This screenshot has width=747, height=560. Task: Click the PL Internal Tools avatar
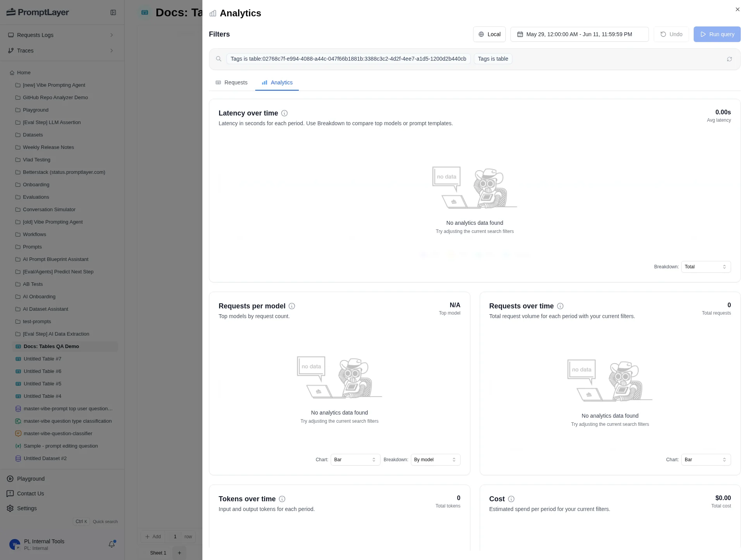[15, 544]
